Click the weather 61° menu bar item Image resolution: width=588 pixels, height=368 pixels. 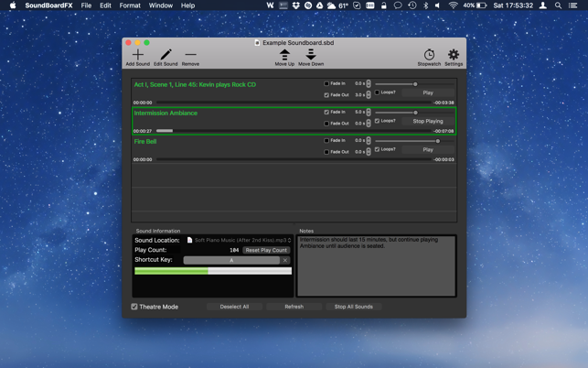pos(337,5)
